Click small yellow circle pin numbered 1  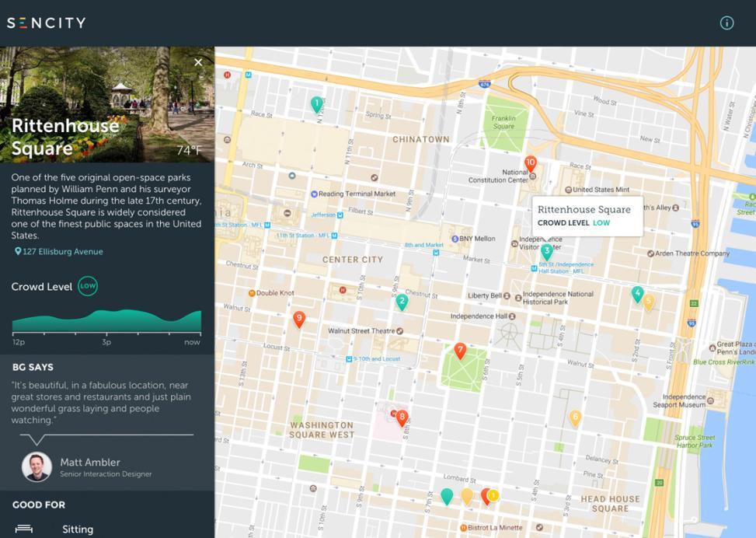point(493,495)
